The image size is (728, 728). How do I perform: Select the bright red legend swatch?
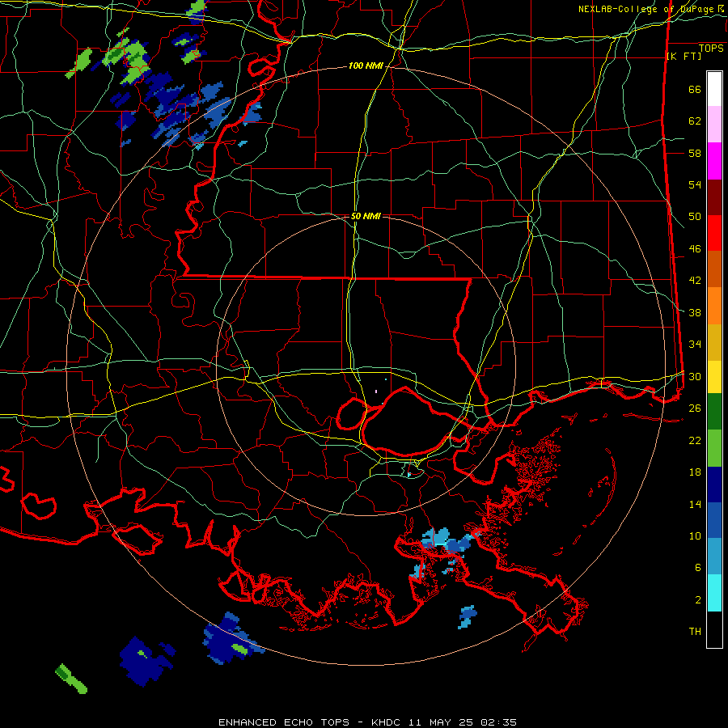tap(714, 233)
